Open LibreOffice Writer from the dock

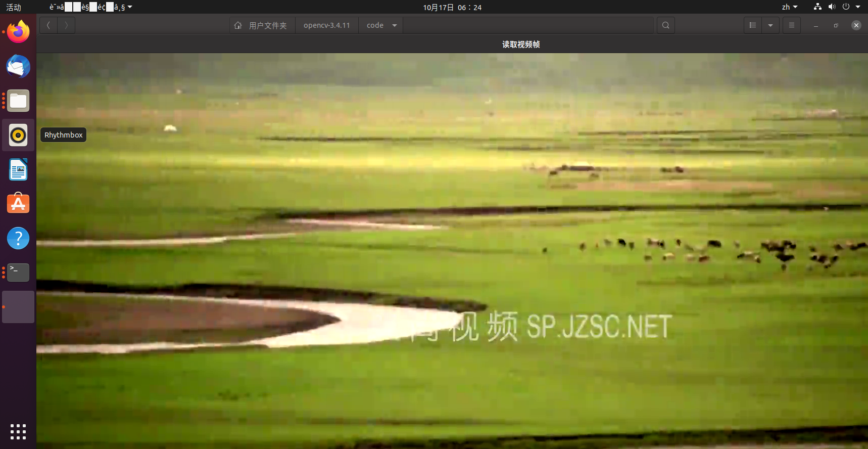point(18,169)
